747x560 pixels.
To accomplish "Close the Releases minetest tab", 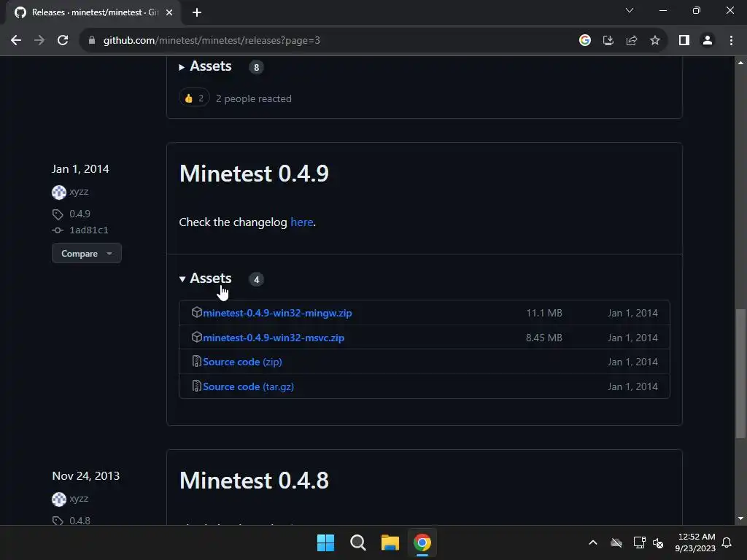I will tap(169, 12).
